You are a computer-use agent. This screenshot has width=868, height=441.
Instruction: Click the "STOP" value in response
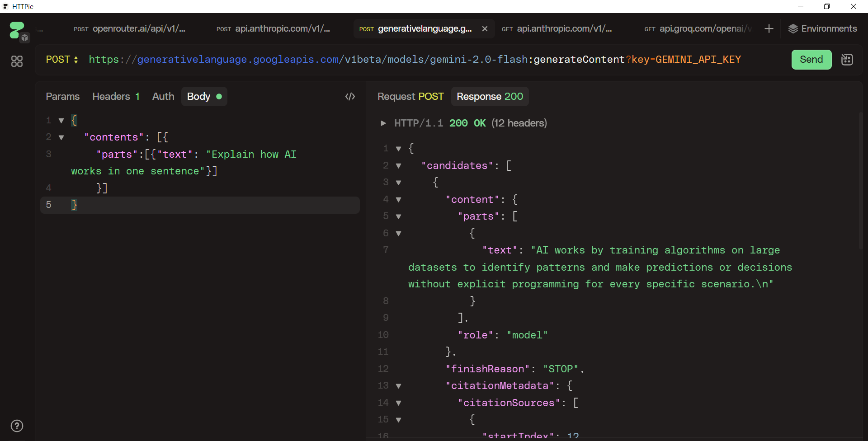click(561, 369)
